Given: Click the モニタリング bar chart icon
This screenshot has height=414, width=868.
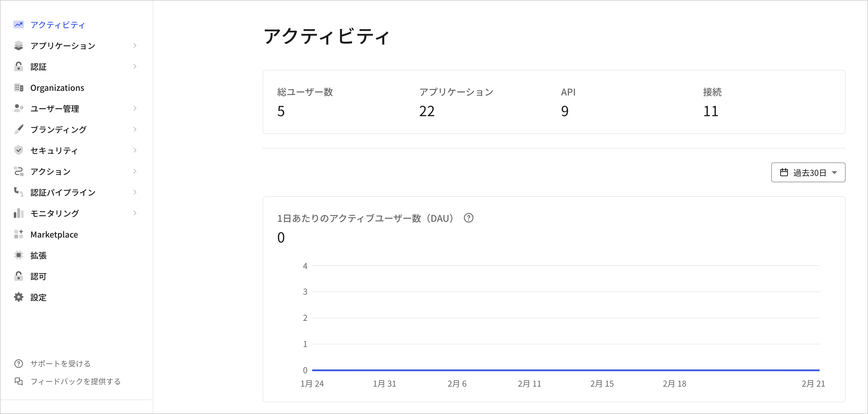Looking at the screenshot, I should click(19, 213).
